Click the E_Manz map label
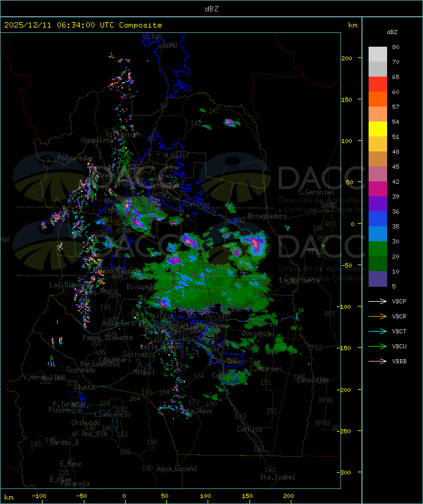 pos(71,464)
